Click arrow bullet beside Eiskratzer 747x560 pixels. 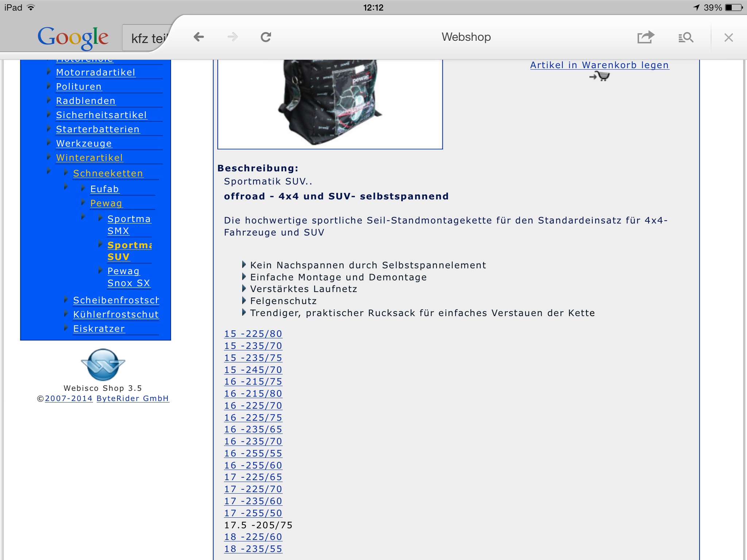pyautogui.click(x=66, y=328)
